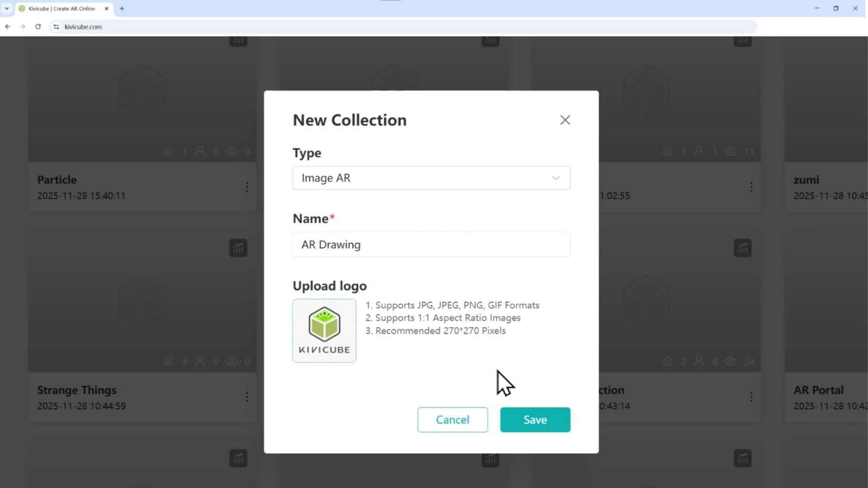
Task: Click the kivicube.com address bar
Action: [362, 27]
